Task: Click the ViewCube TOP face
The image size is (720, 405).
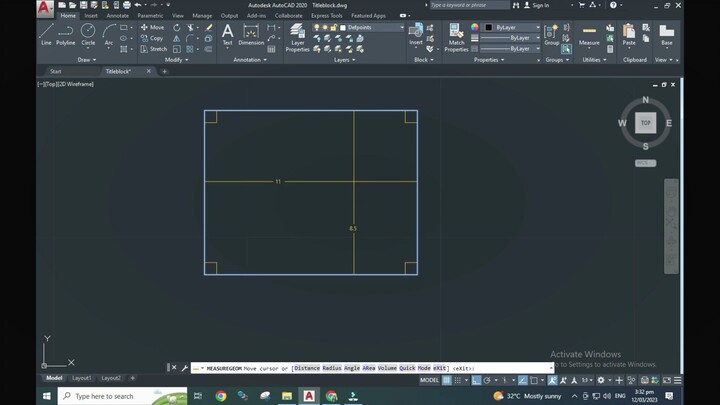Action: click(x=646, y=123)
